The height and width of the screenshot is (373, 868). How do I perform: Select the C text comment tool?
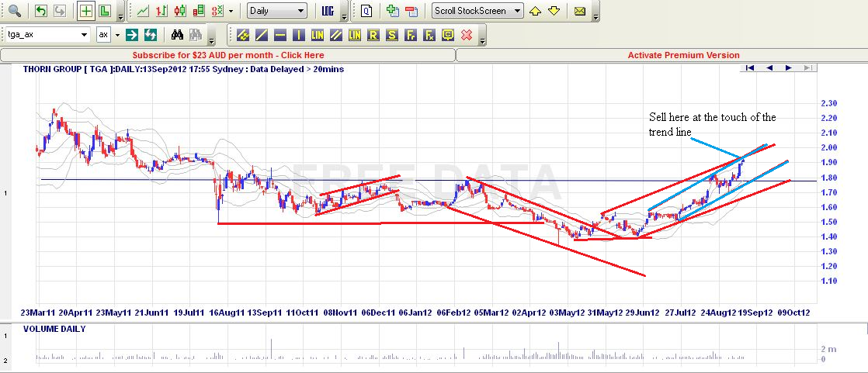(x=449, y=36)
